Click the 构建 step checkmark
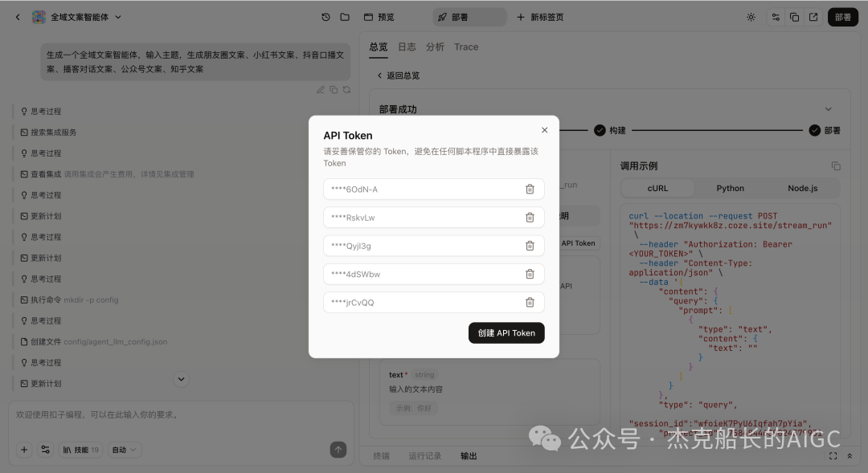The width and height of the screenshot is (868, 473). pos(600,131)
